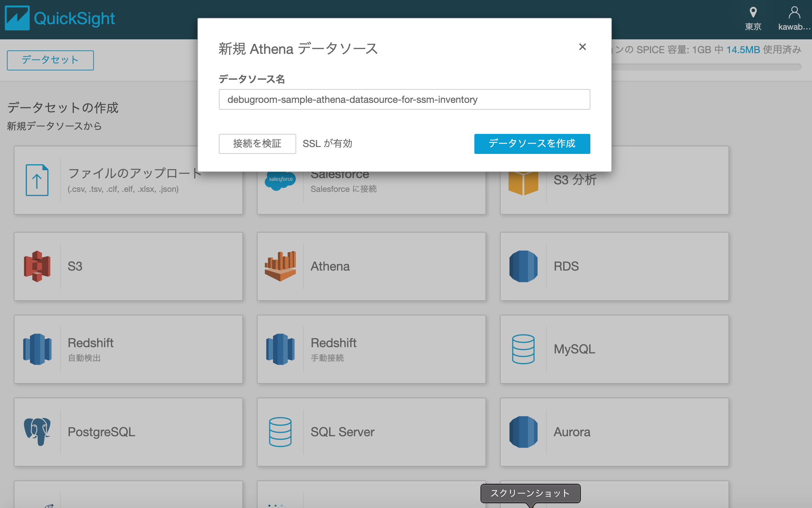This screenshot has height=508, width=812.
Task: Select the Athena data source label
Action: coord(330,266)
